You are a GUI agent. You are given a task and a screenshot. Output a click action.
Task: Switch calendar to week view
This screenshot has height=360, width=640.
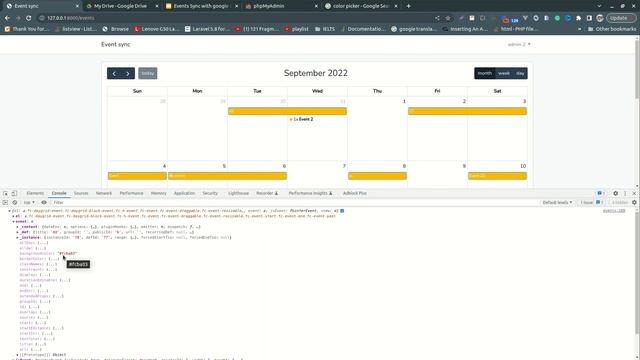point(504,73)
